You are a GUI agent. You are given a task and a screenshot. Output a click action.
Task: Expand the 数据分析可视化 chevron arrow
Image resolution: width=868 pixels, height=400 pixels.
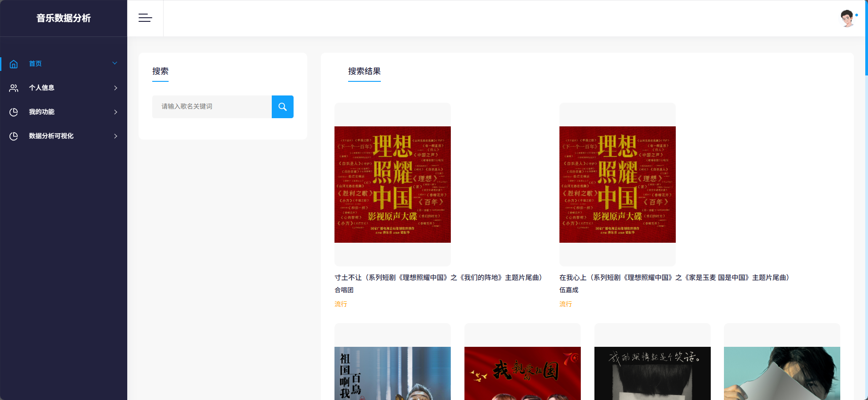115,136
